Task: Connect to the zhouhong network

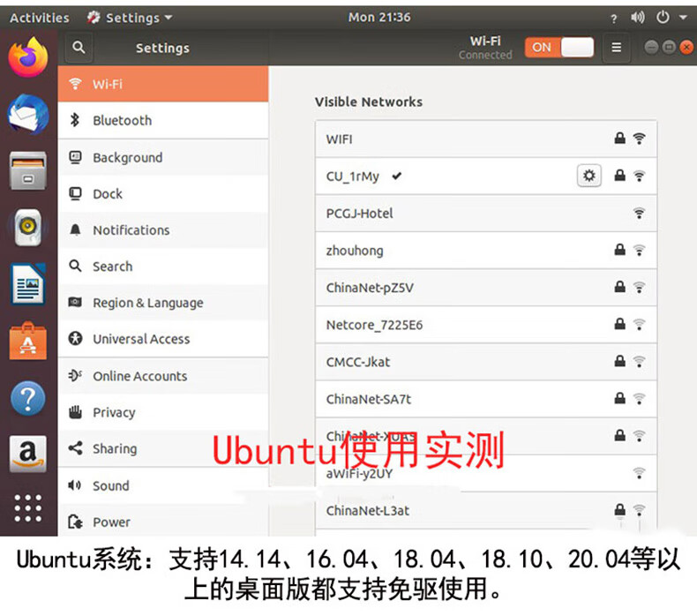Action: (486, 251)
